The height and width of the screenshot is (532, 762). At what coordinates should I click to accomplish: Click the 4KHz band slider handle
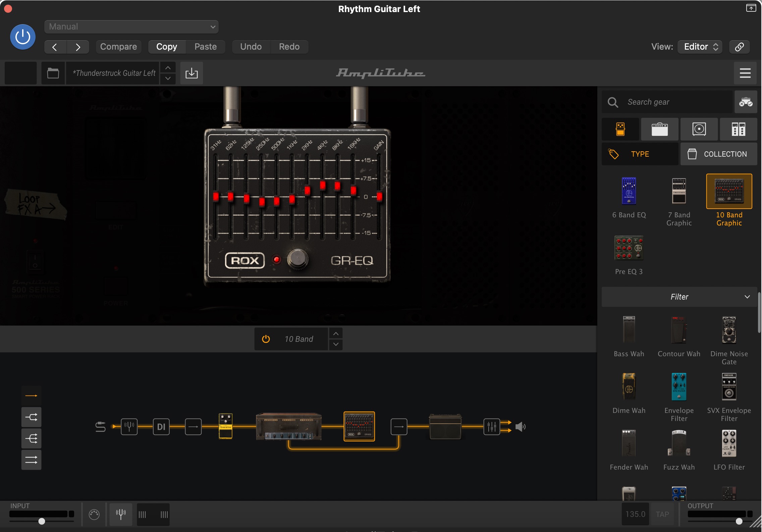pyautogui.click(x=323, y=185)
